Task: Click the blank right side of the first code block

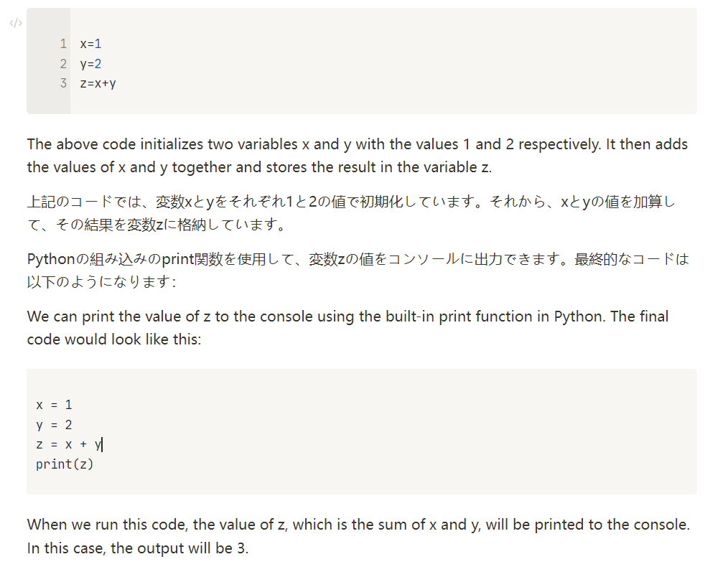Action: (x=503, y=63)
